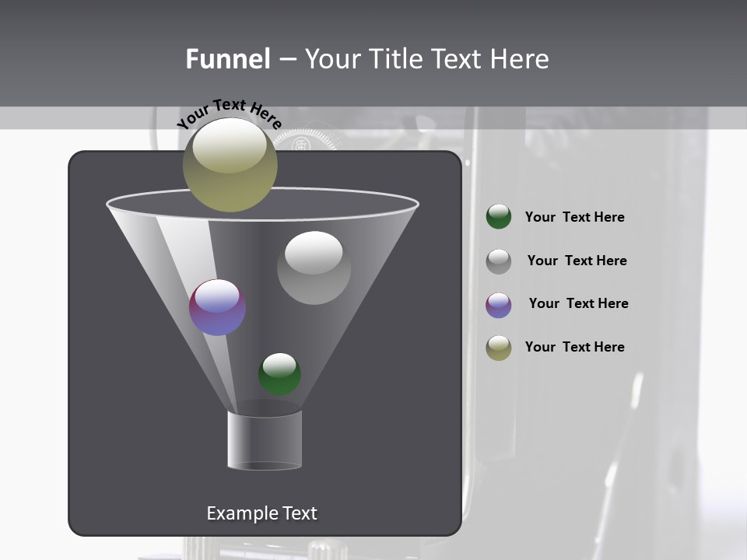Select the gray sphere inside the funnel
Screen dimensions: 747x560
point(314,267)
